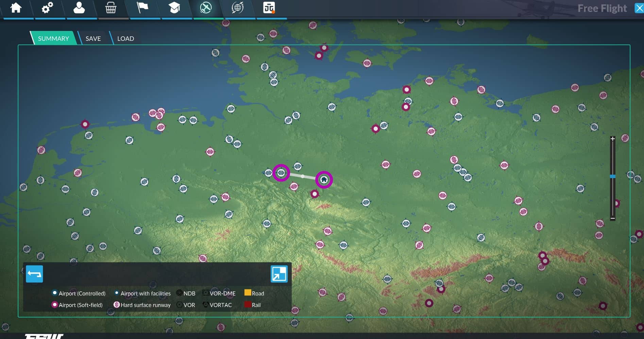Open the pilot profile icon
Viewport: 644px width, 339px height.
79,8
